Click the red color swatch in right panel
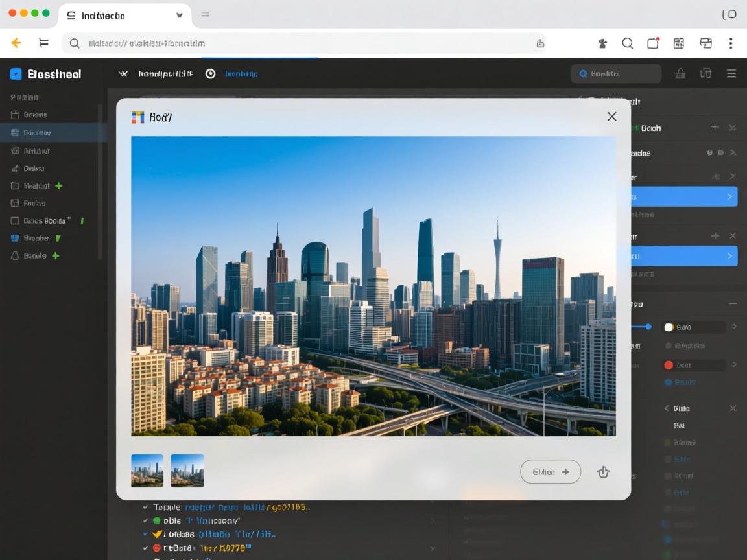 coord(669,365)
